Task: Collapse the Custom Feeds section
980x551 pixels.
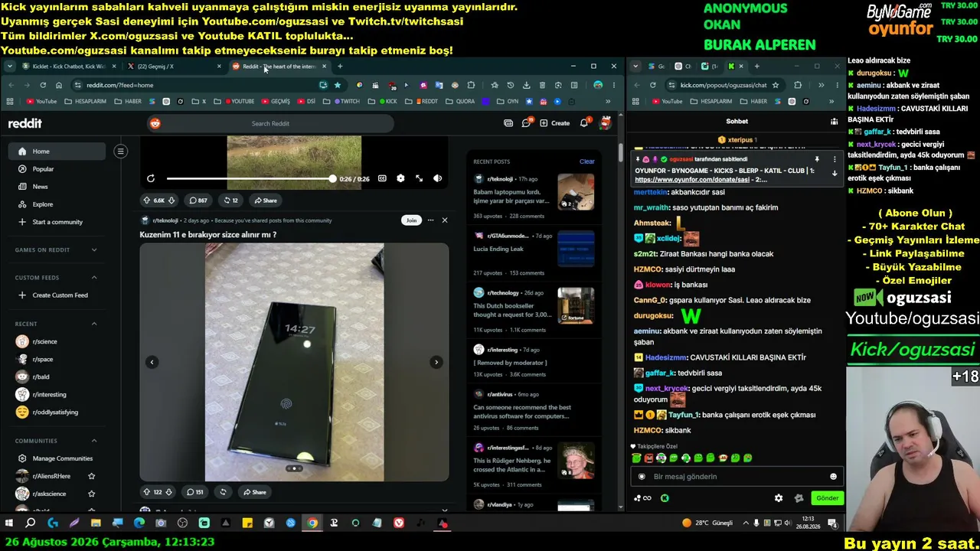Action: click(94, 277)
